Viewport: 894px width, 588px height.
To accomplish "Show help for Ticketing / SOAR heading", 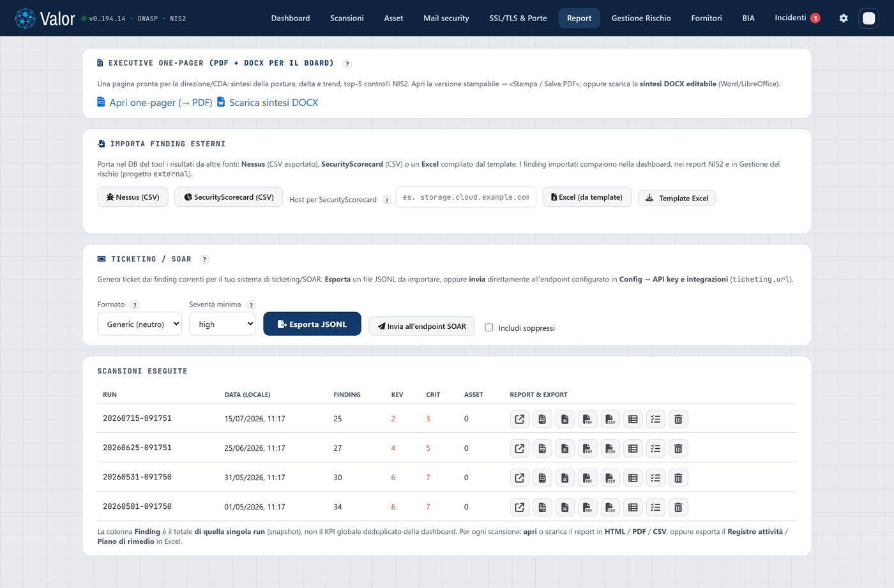I will pos(204,259).
